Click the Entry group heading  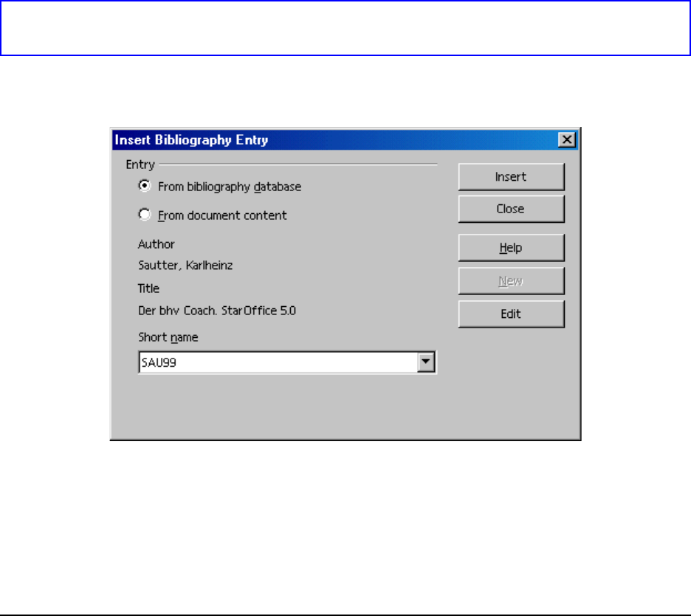140,165
